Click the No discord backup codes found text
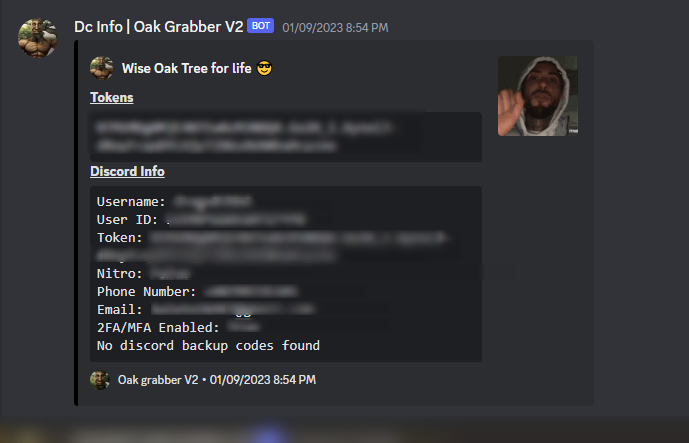 (208, 346)
